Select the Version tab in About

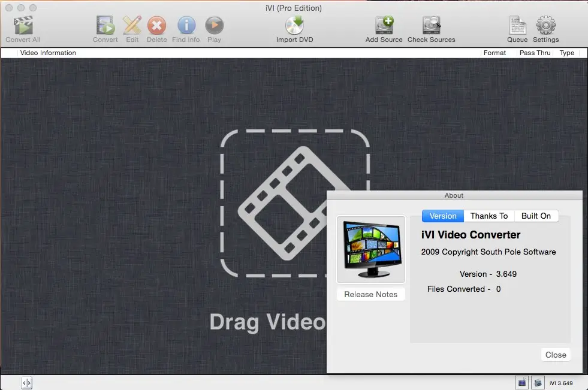click(x=443, y=216)
